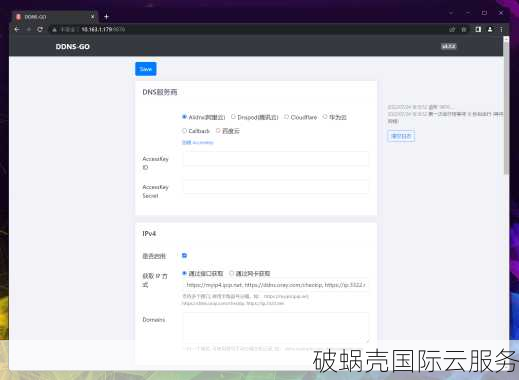Click the "AccessKey Secret" label
The width and height of the screenshot is (519, 380).
(155, 191)
